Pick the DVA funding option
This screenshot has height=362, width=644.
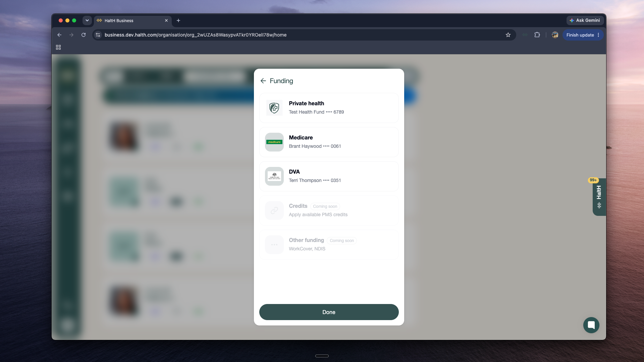point(329,176)
